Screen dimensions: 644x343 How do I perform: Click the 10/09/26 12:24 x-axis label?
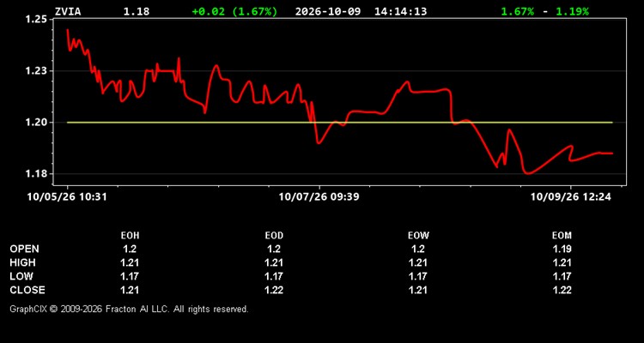(570, 197)
